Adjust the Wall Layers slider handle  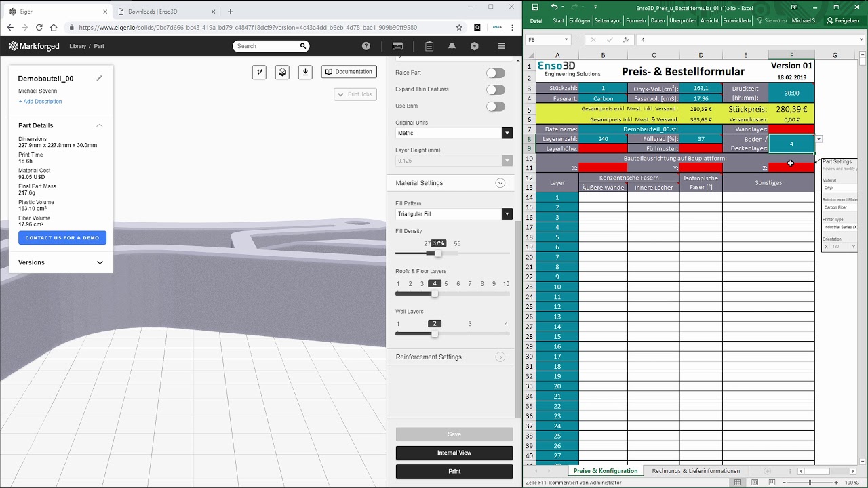point(435,334)
